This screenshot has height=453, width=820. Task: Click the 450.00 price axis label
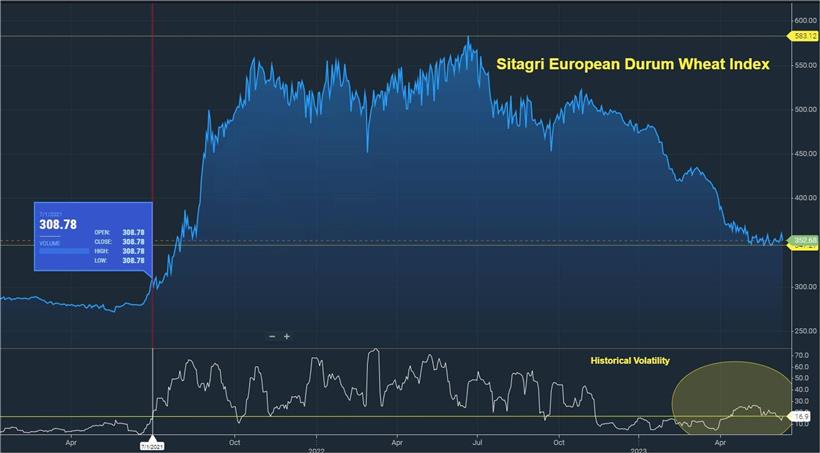[805, 154]
